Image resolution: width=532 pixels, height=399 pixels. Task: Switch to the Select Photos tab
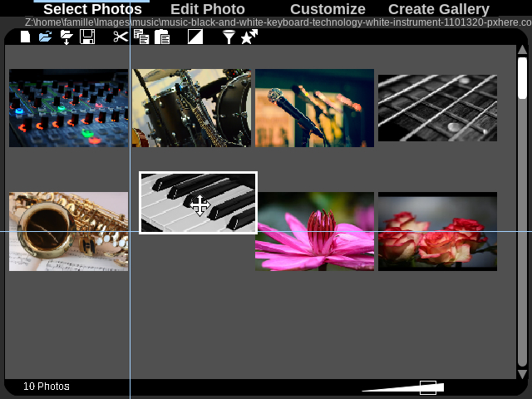pos(92,9)
